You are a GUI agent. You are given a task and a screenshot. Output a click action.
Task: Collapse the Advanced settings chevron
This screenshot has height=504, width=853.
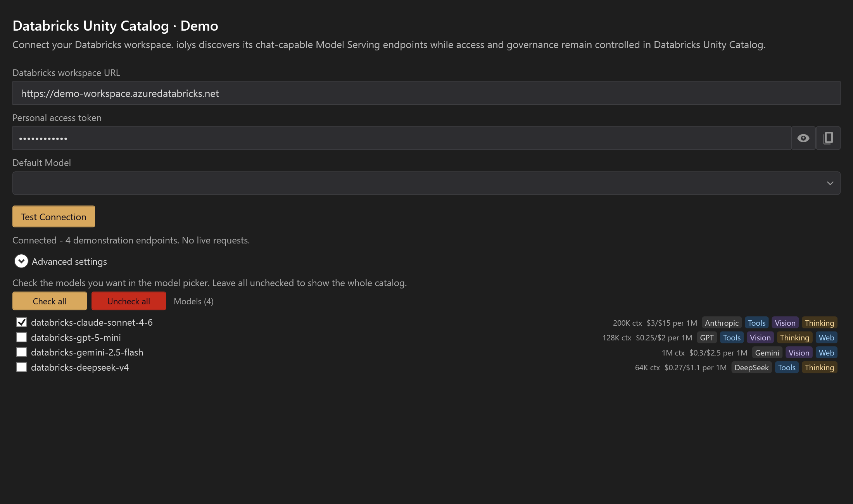click(21, 261)
